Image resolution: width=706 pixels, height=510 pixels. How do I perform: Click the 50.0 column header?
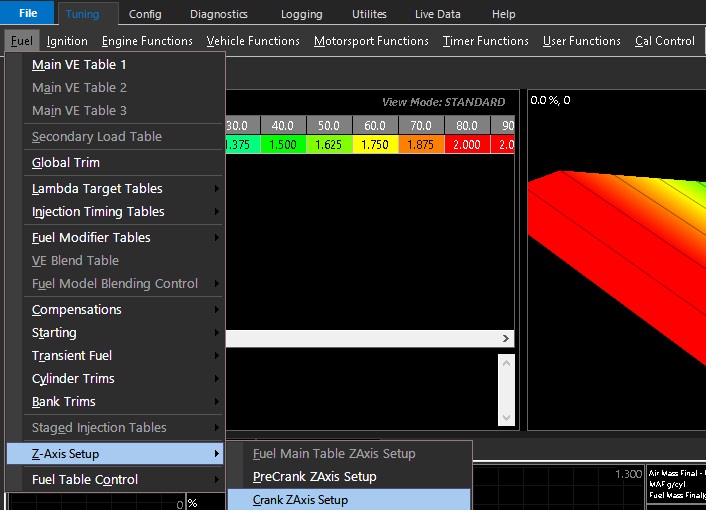coord(329,126)
